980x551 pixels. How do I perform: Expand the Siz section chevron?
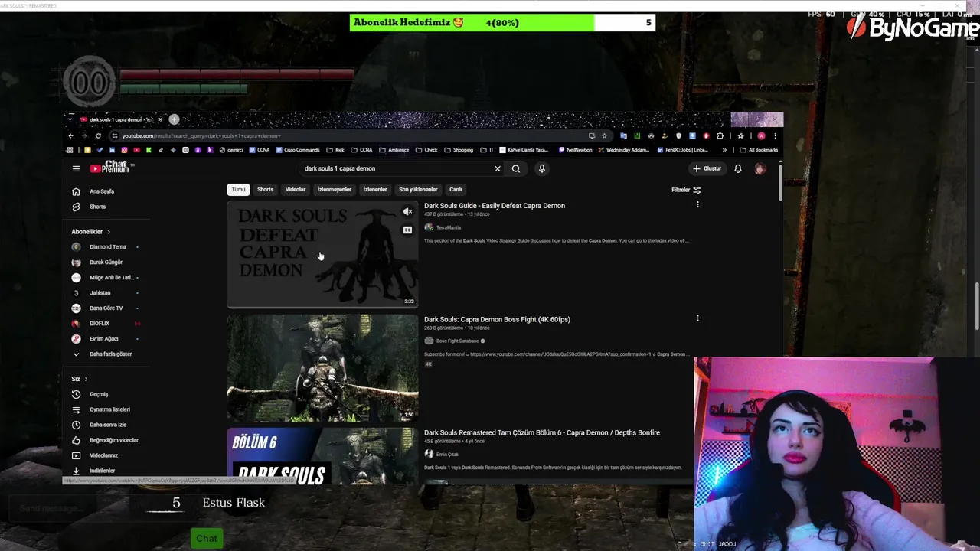point(86,379)
